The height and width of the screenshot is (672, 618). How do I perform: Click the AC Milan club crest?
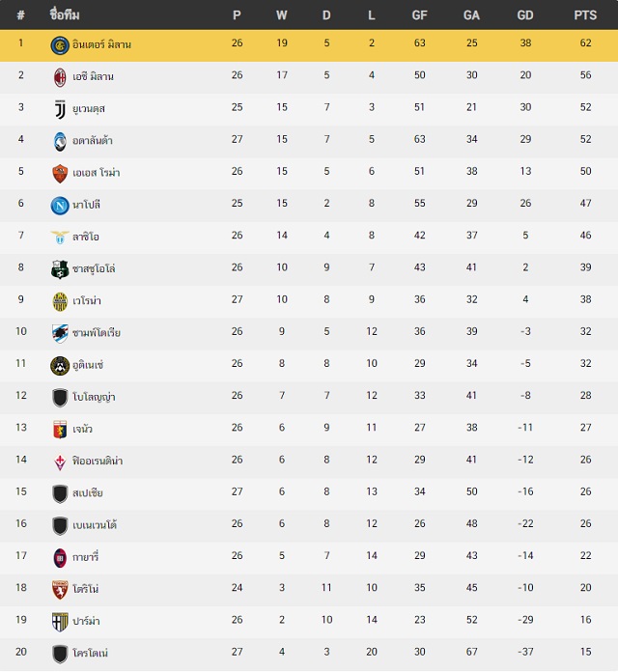(x=60, y=77)
